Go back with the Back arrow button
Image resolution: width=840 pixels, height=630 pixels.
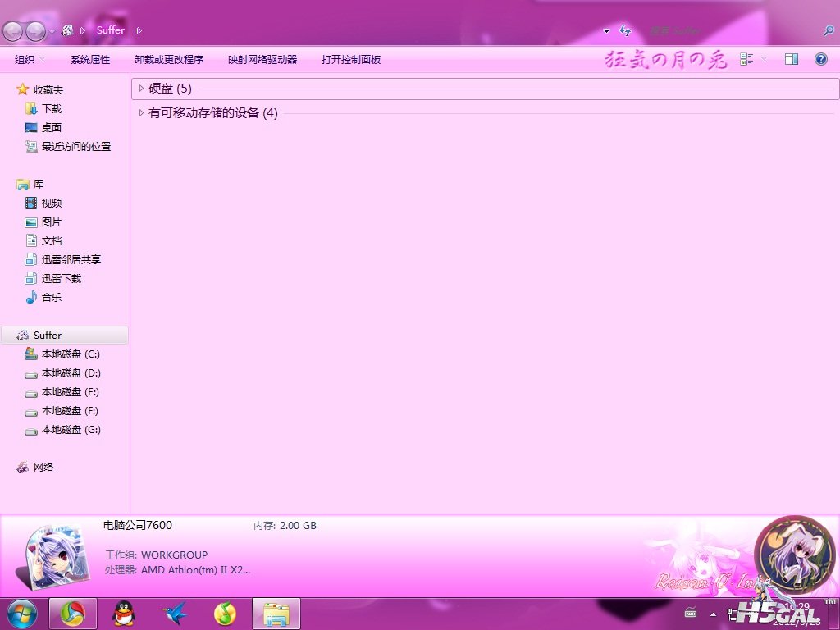[13, 31]
